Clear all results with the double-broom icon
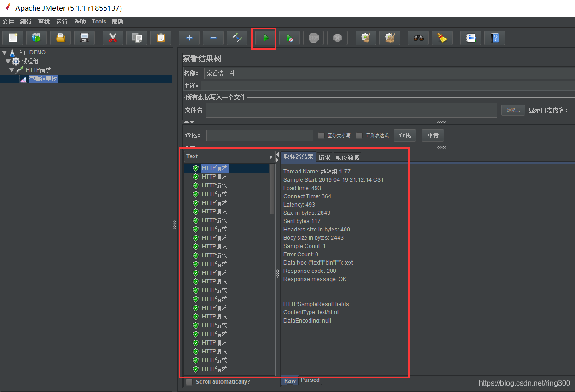Viewport: 575px width, 392px height. pos(390,38)
